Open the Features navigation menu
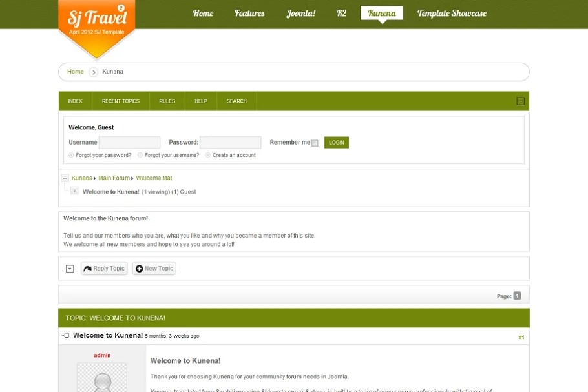 249,14
